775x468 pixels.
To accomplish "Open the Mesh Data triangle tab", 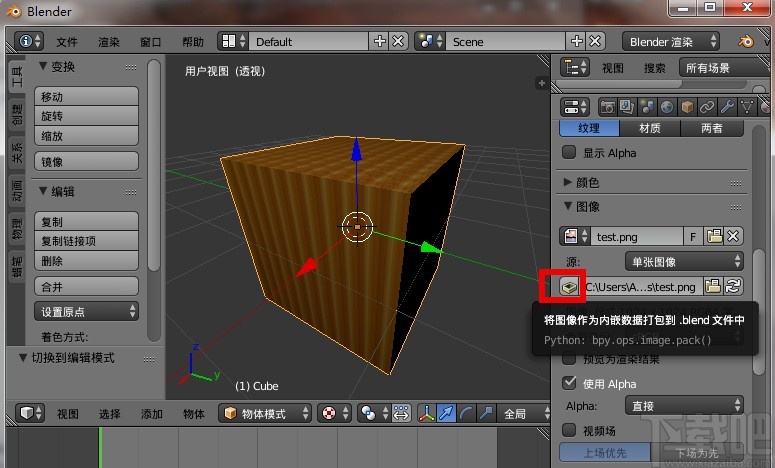I will [x=747, y=107].
